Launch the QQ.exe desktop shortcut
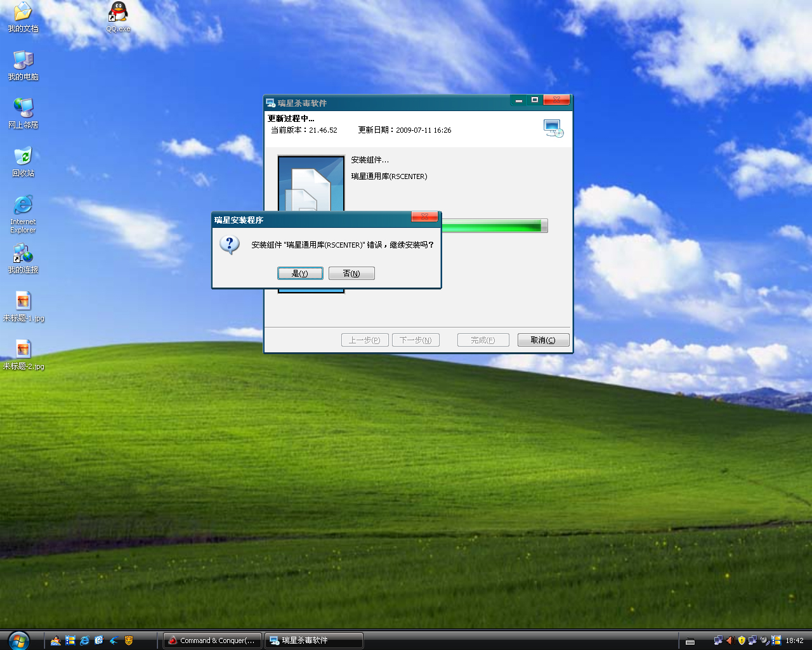The height and width of the screenshot is (650, 812). tap(118, 17)
